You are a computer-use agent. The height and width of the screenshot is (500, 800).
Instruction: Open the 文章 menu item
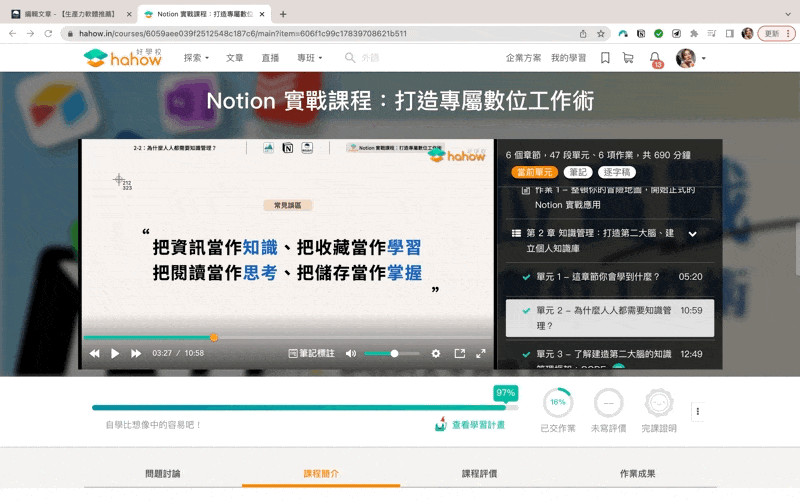coord(235,58)
